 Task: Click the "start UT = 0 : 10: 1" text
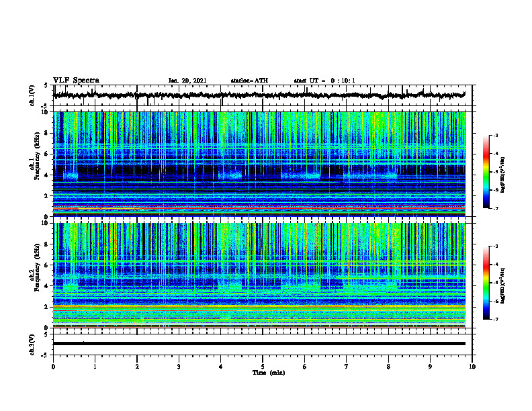(324, 81)
